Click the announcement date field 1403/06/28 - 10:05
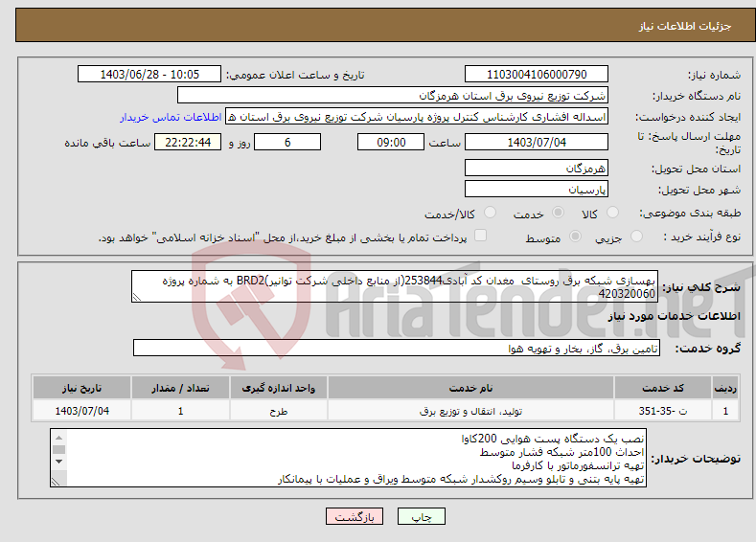The image size is (756, 542). [x=149, y=74]
